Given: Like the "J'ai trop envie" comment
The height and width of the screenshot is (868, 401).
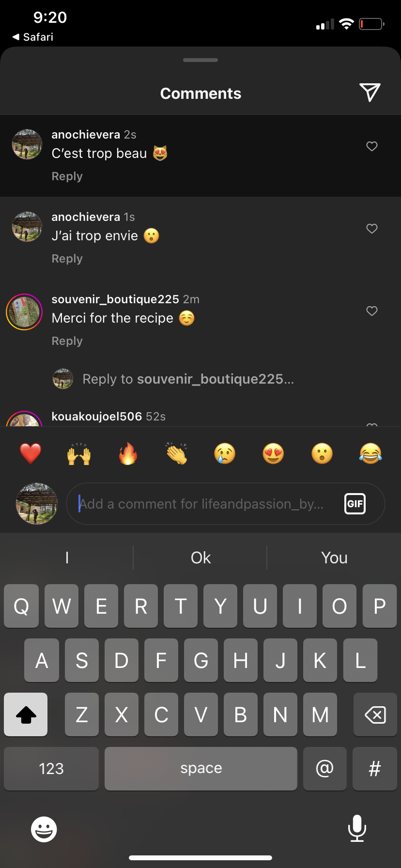Looking at the screenshot, I should click(372, 229).
